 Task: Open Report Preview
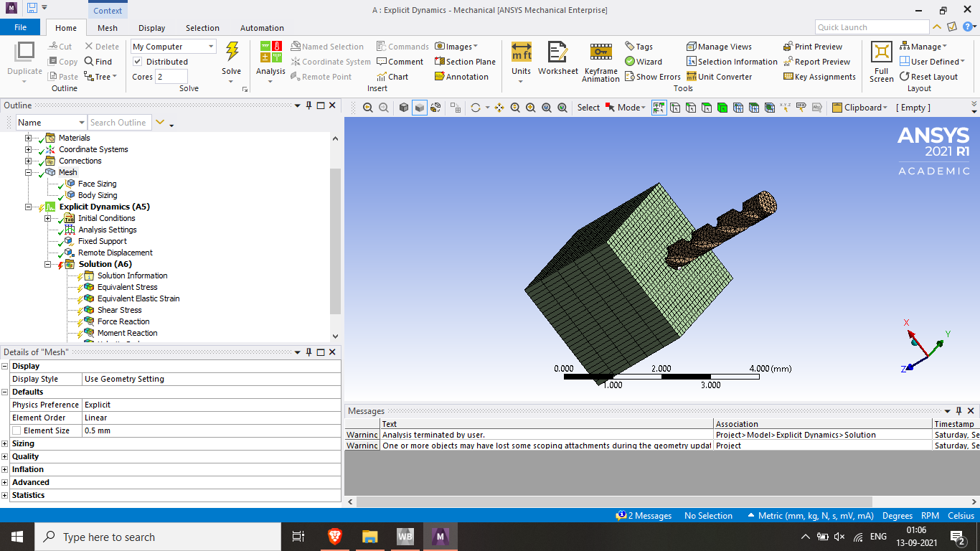tap(816, 62)
